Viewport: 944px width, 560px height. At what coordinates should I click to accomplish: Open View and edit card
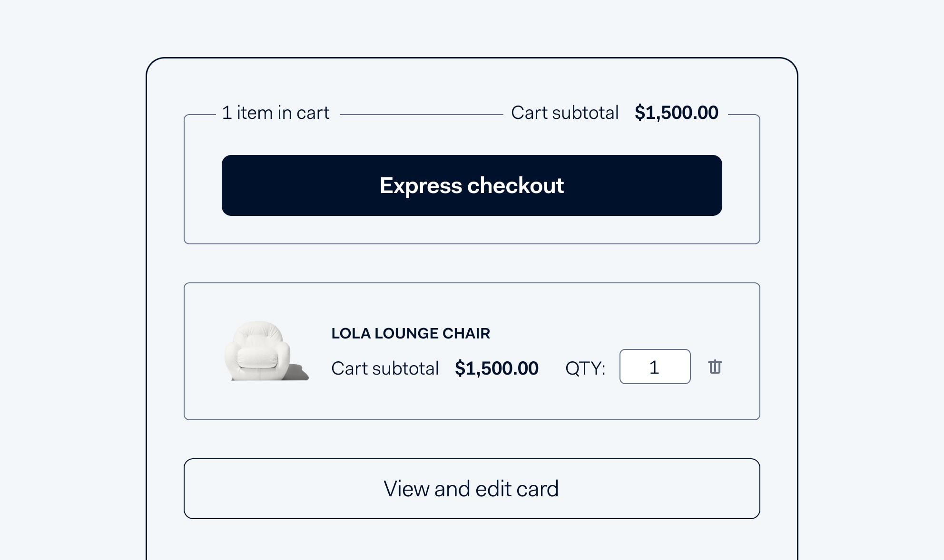coord(472,489)
